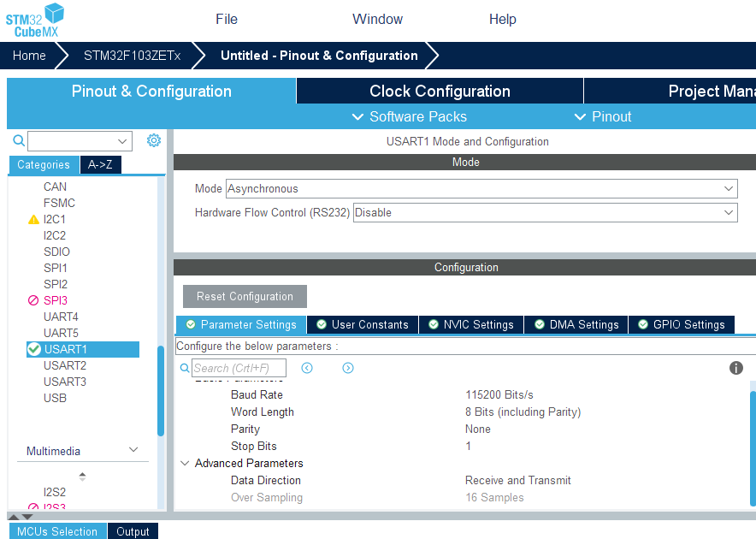
Task: Select USB in the peripheral list
Action: point(55,398)
